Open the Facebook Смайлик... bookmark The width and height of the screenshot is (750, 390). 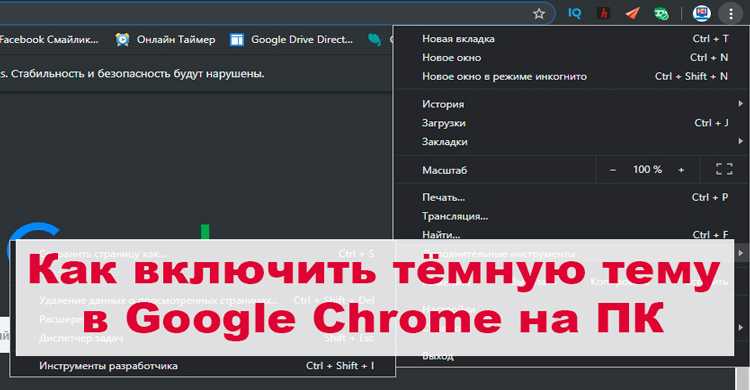pos(49,40)
